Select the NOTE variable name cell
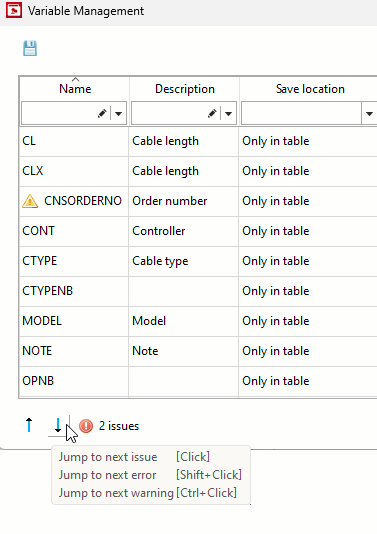The width and height of the screenshot is (377, 534). point(74,351)
